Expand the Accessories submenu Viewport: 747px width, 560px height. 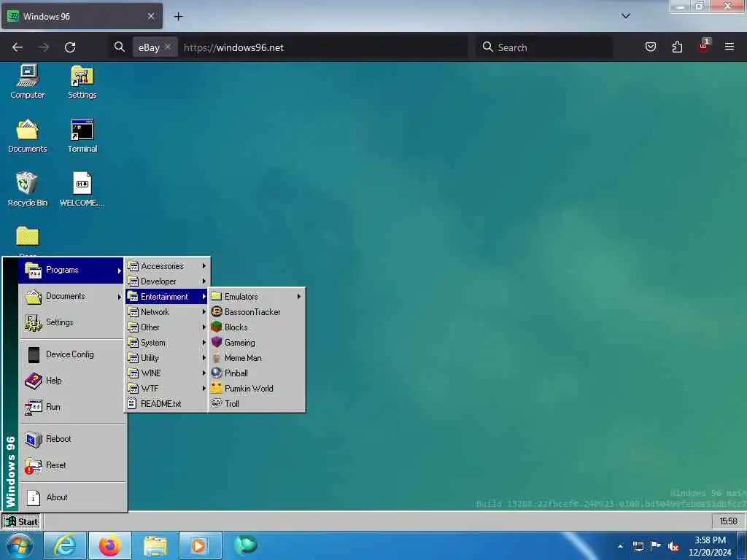pos(166,265)
